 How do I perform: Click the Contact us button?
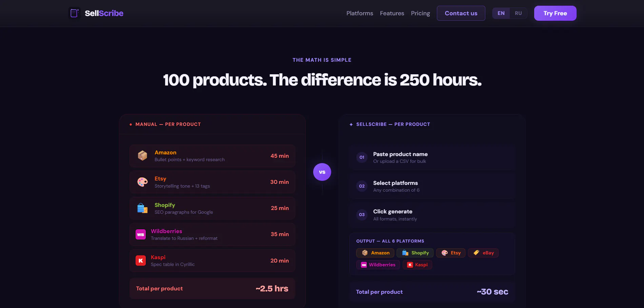point(461,13)
